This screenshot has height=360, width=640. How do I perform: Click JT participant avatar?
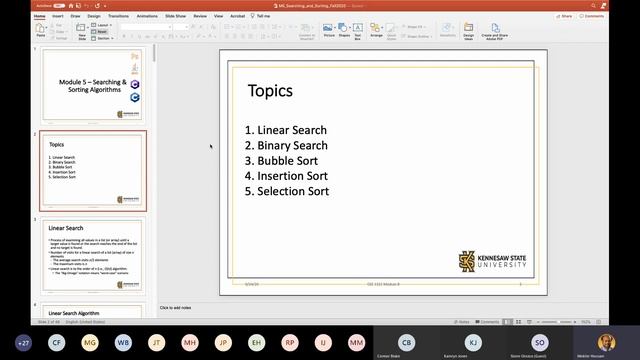156,342
